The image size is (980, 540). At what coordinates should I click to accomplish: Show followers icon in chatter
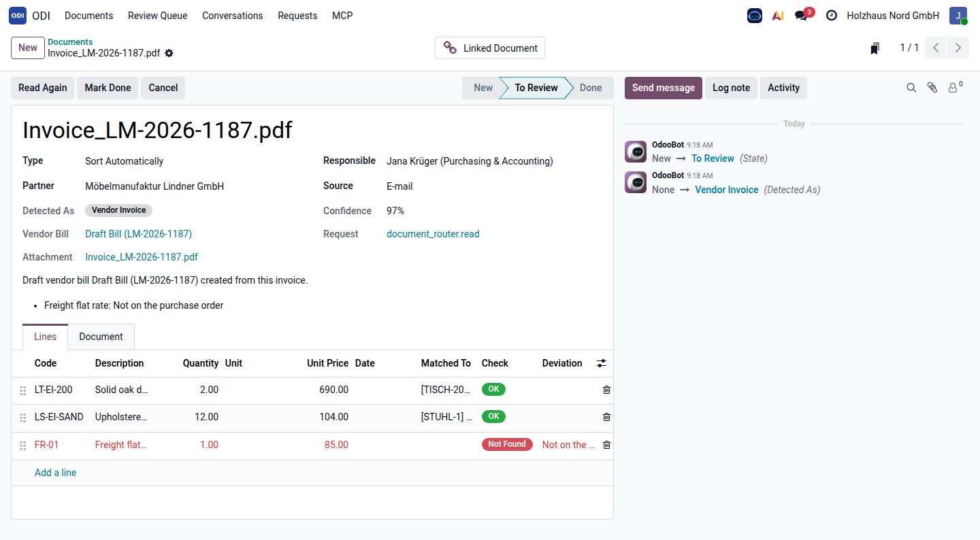955,87
